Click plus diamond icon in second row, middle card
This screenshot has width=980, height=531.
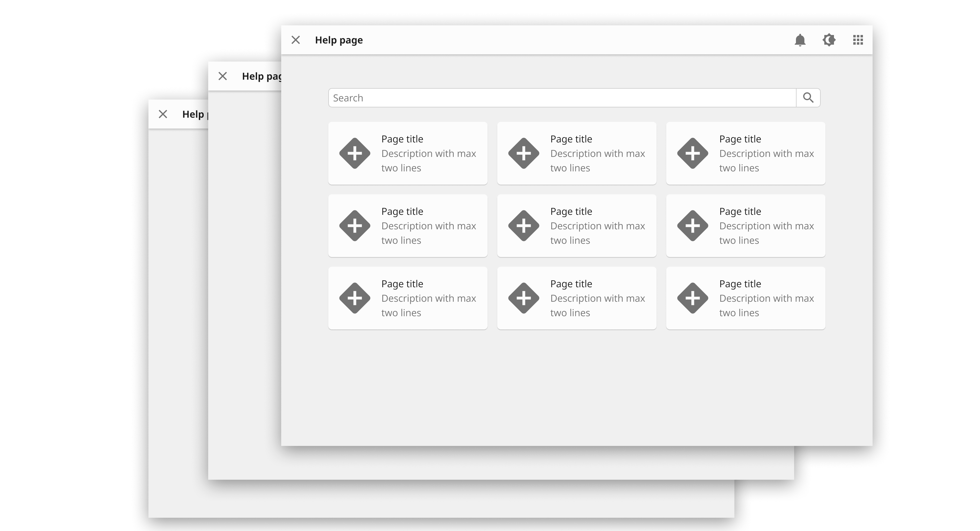(523, 226)
